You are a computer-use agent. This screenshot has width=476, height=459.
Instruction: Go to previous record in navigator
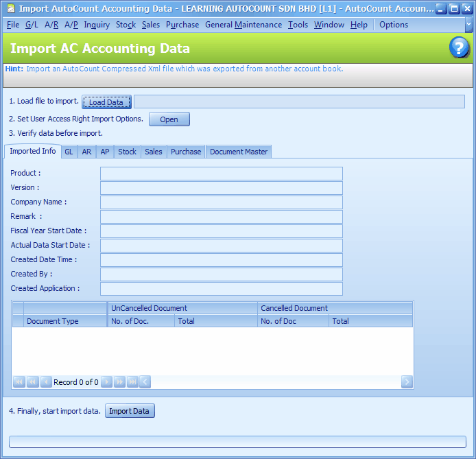click(x=46, y=382)
